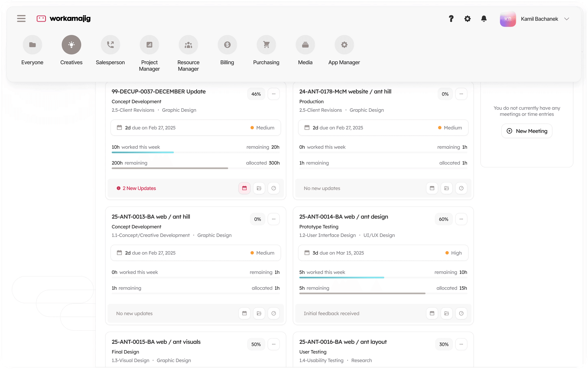Click the workamajig logo
This screenshot has height=369, width=588.
(64, 18)
